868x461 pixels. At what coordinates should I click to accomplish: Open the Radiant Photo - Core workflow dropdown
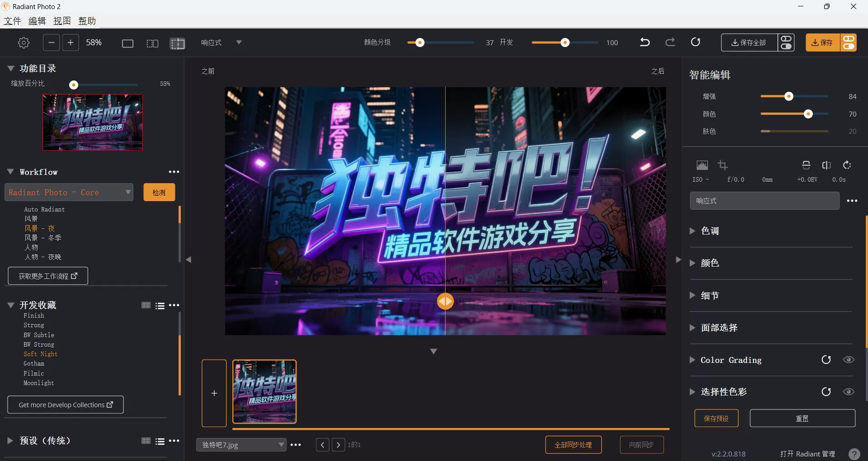coord(69,192)
